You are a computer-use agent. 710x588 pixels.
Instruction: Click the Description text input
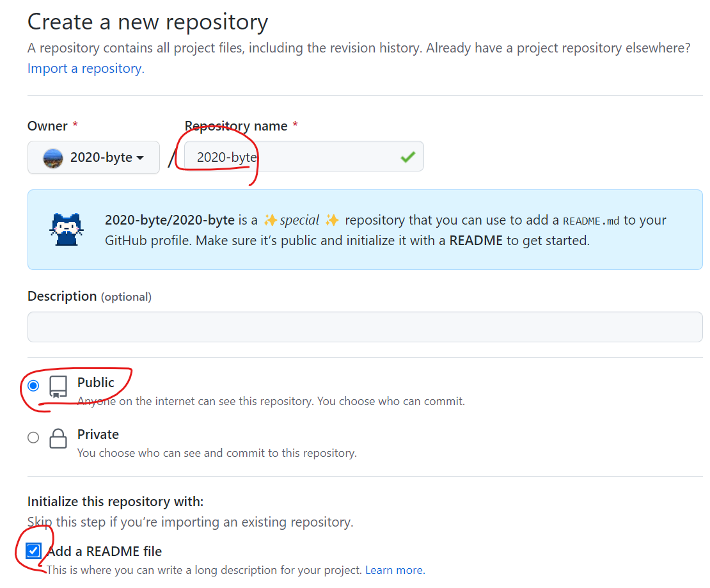point(365,326)
